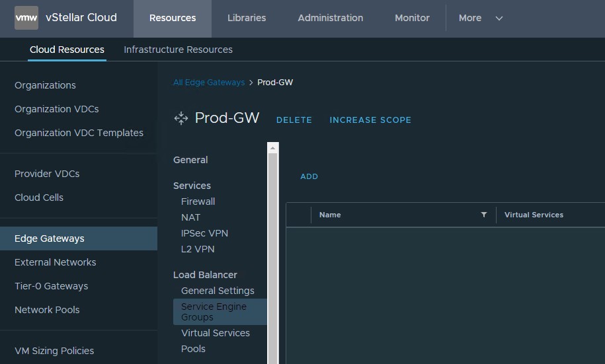Open Virtual Services under Load Balancer
This screenshot has width=605, height=364.
215,333
